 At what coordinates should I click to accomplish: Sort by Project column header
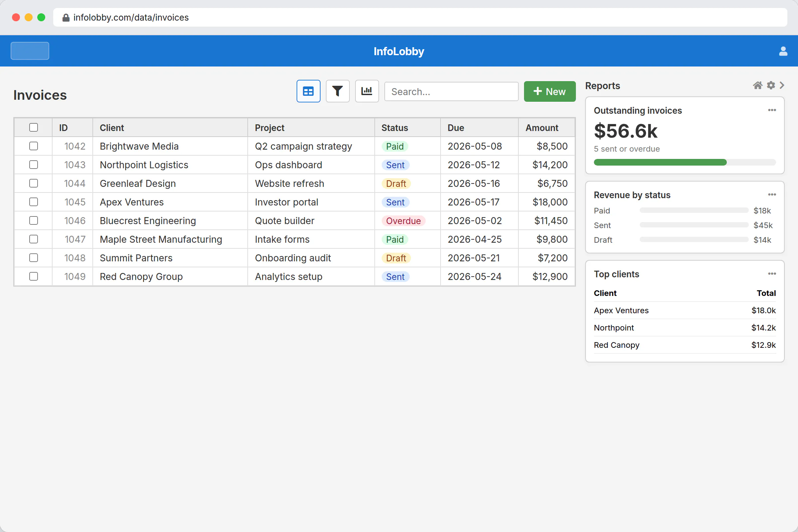coord(311,128)
